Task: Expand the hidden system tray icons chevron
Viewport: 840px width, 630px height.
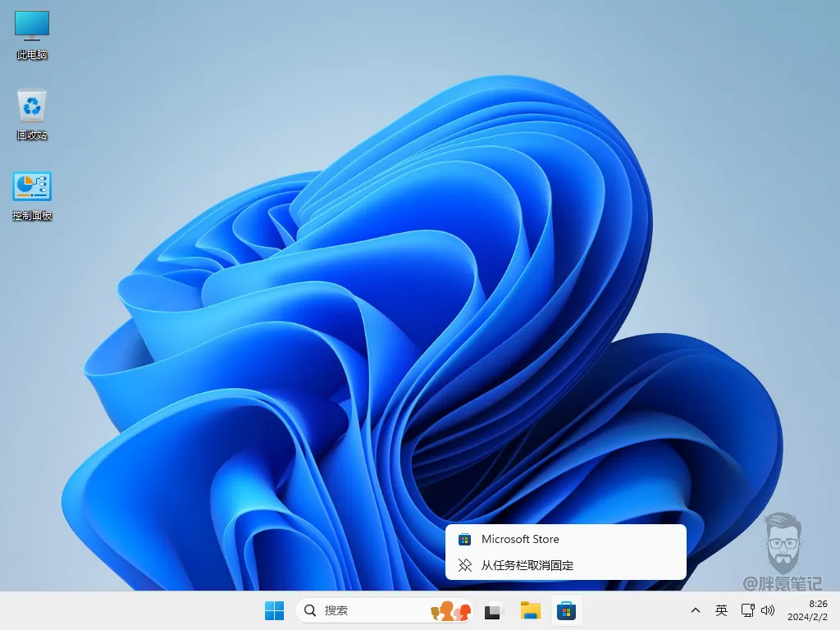Action: click(696, 610)
